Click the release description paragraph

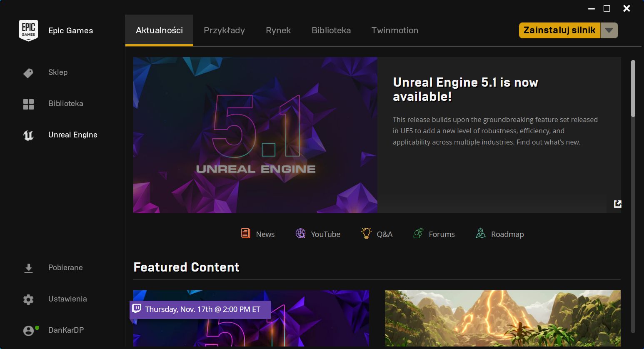tap(495, 131)
